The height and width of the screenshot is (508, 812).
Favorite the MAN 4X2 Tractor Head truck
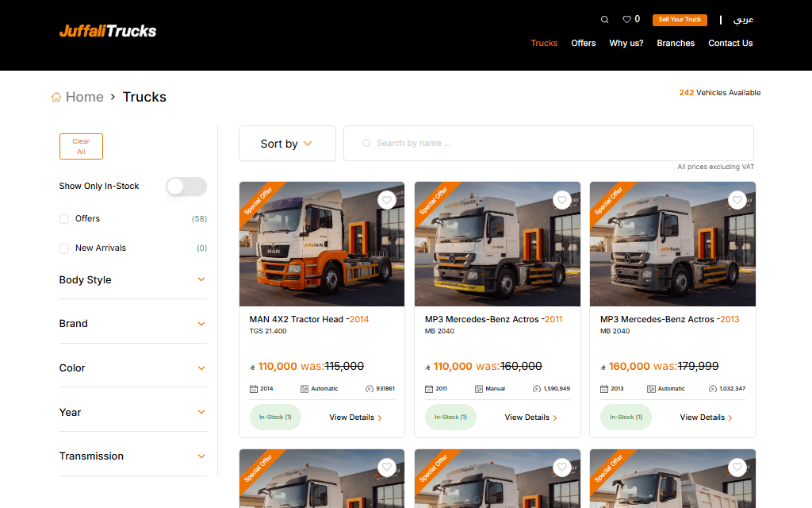(x=387, y=200)
